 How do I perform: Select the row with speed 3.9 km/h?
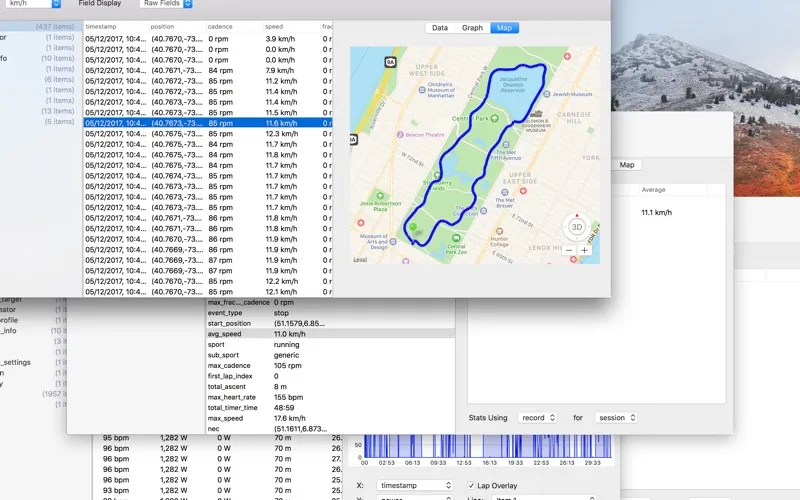click(x=208, y=39)
